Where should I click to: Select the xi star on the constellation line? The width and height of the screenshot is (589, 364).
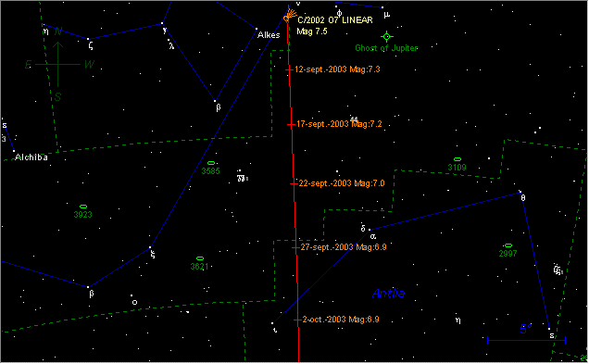150,247
